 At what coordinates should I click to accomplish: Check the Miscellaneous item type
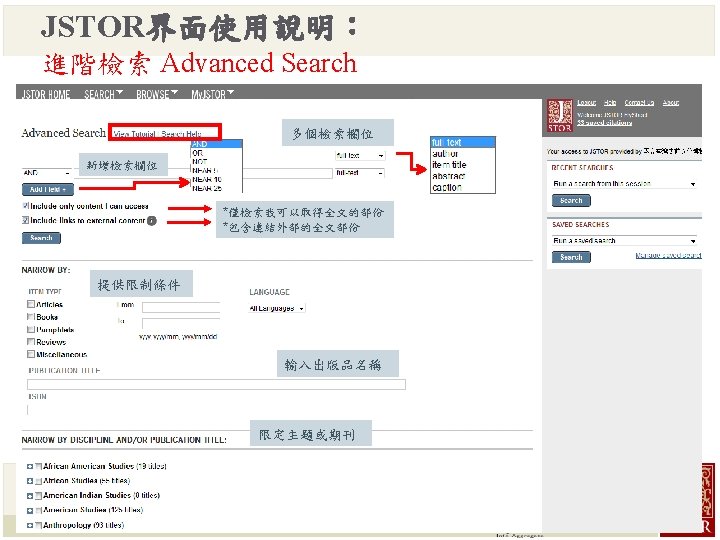pos(31,354)
